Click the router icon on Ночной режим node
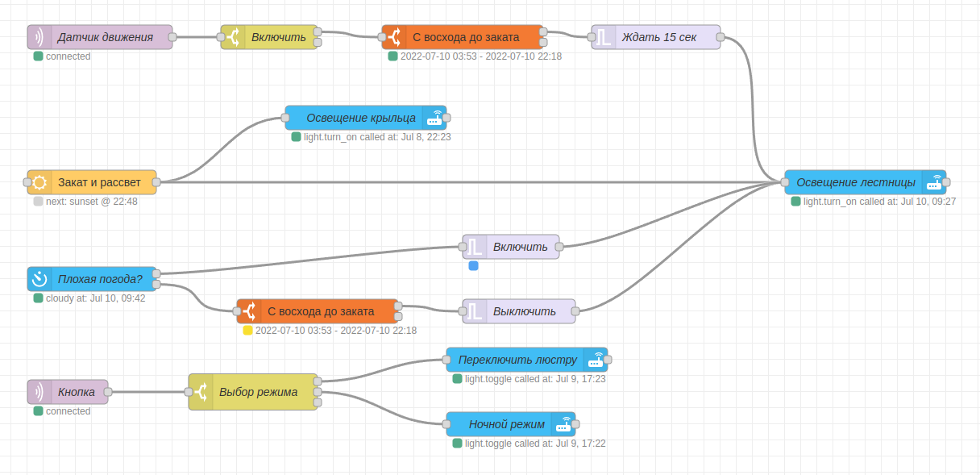980x475 pixels. [563, 424]
